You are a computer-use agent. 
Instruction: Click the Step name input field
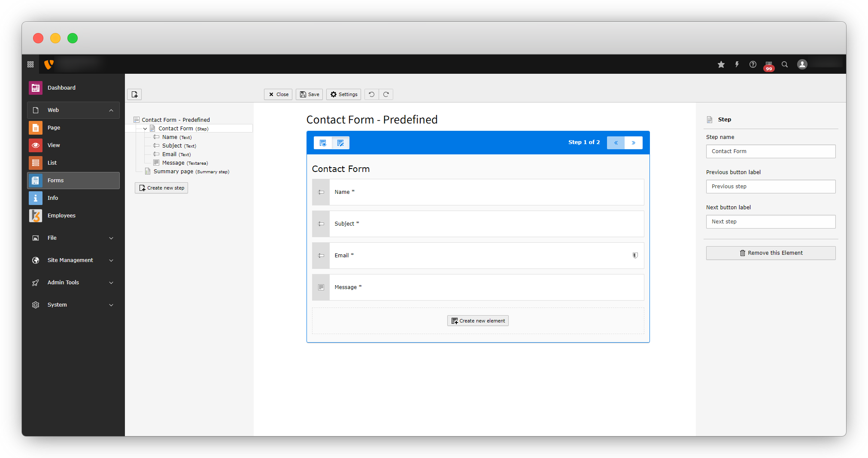pyautogui.click(x=771, y=151)
